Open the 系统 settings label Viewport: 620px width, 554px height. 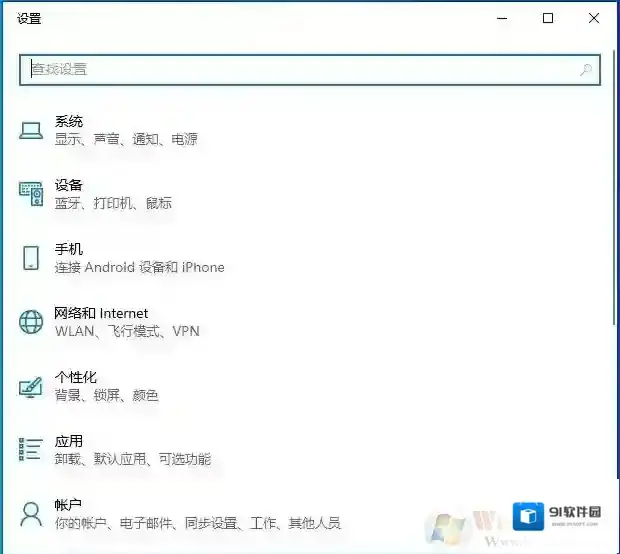pos(69,121)
